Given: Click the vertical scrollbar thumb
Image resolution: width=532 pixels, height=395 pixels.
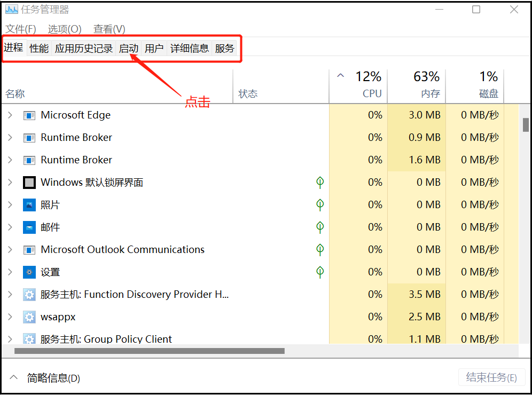Looking at the screenshot, I should tap(526, 125).
